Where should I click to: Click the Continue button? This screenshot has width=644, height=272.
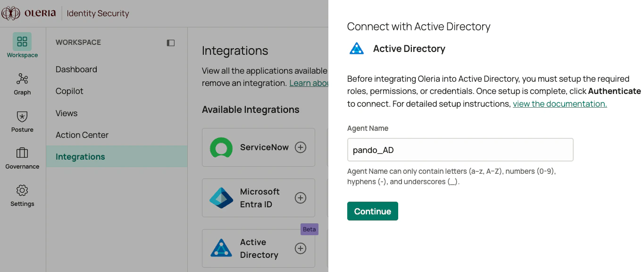tap(373, 211)
